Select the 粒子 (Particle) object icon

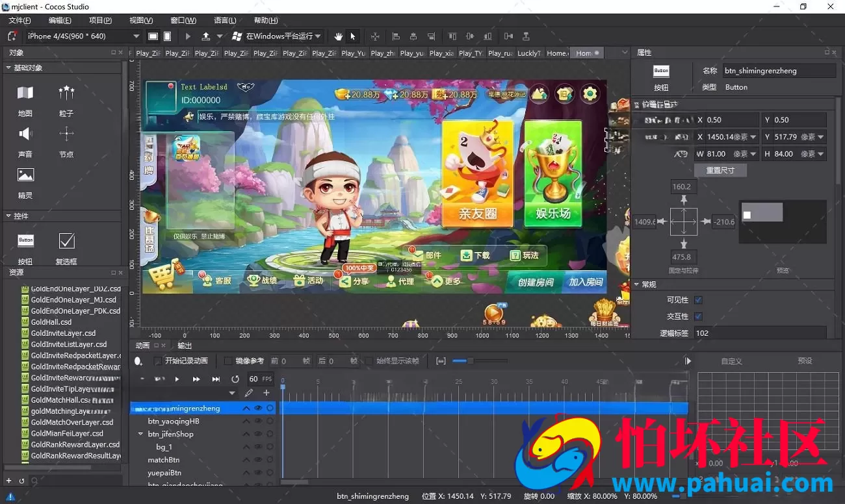click(x=66, y=93)
